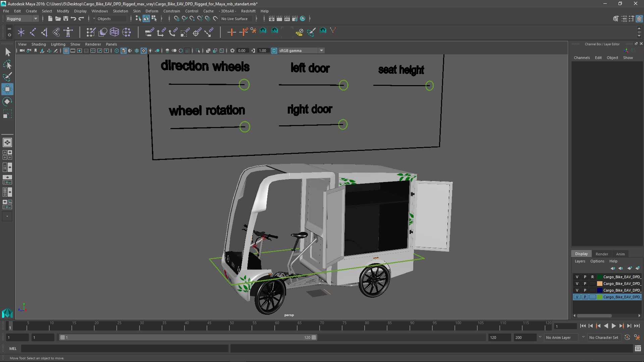The width and height of the screenshot is (644, 362).
Task: Open a scene with the folder icon
Action: click(58, 19)
